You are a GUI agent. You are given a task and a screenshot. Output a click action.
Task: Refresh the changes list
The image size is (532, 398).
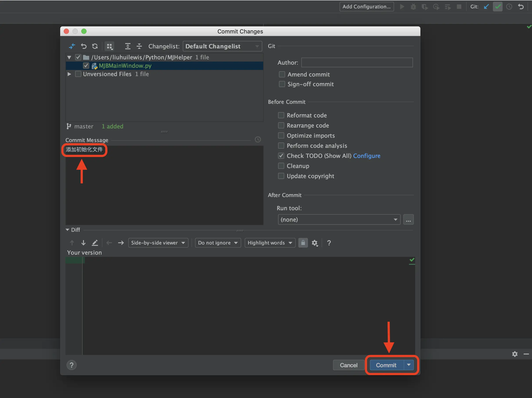[x=95, y=46]
